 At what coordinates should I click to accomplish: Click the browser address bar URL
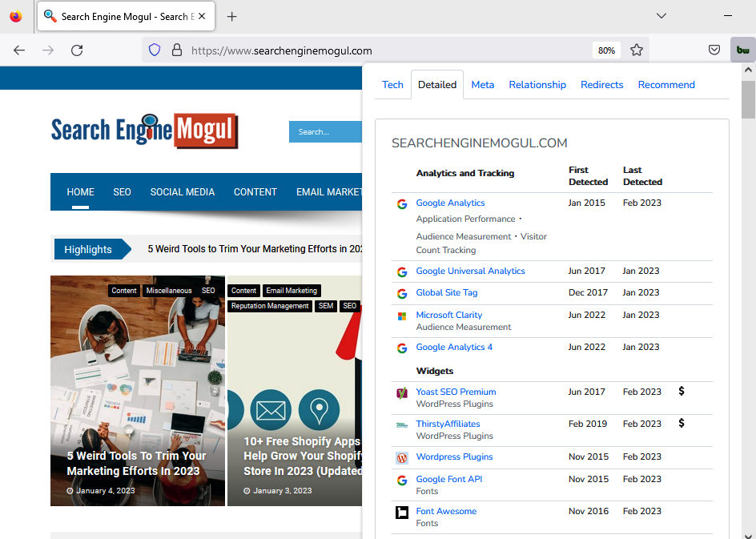tap(282, 50)
